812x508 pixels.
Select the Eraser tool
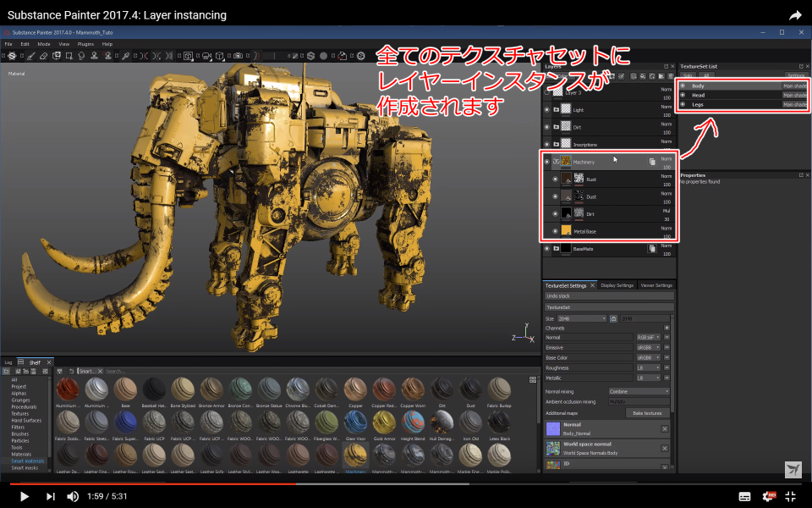pyautogui.click(x=43, y=56)
